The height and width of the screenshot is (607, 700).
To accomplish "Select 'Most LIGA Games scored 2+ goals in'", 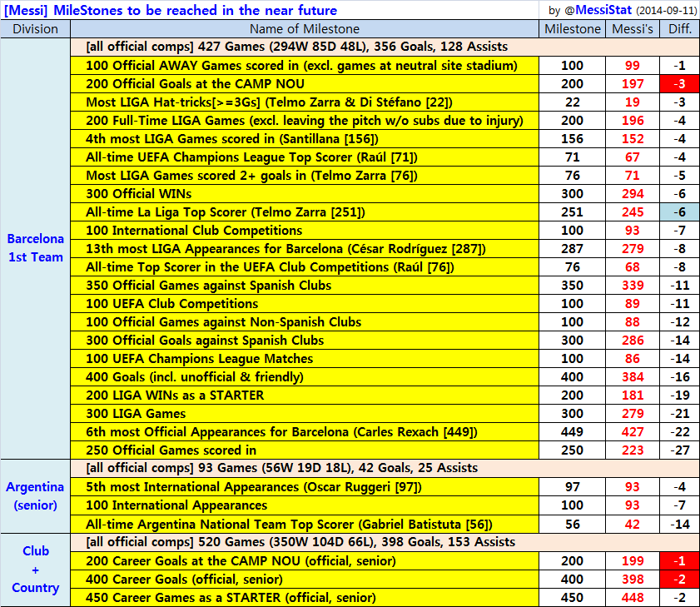I will point(305,176).
